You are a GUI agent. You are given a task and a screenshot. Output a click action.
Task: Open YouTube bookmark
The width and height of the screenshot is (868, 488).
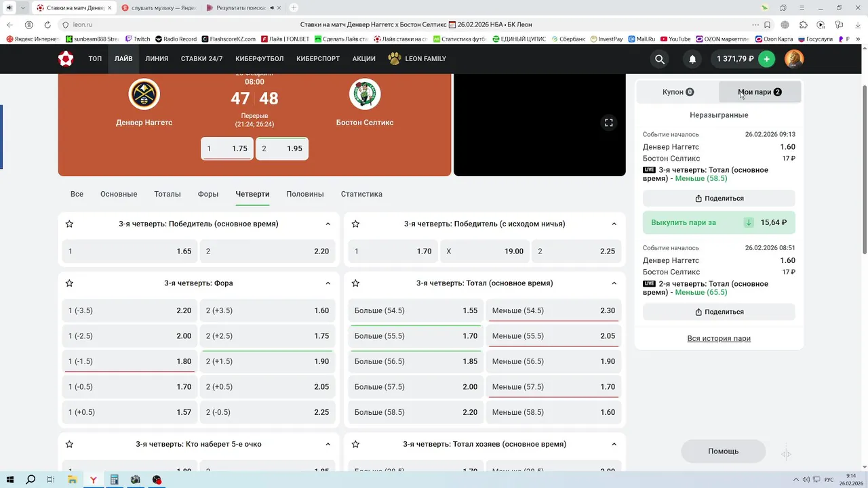coord(675,39)
